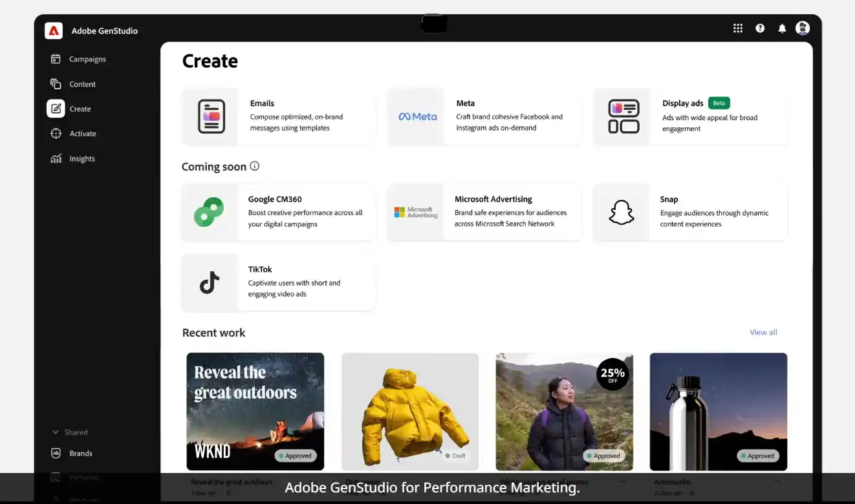Image resolution: width=855 pixels, height=504 pixels.
Task: Collapse the Shared section chevron
Action: 55,432
